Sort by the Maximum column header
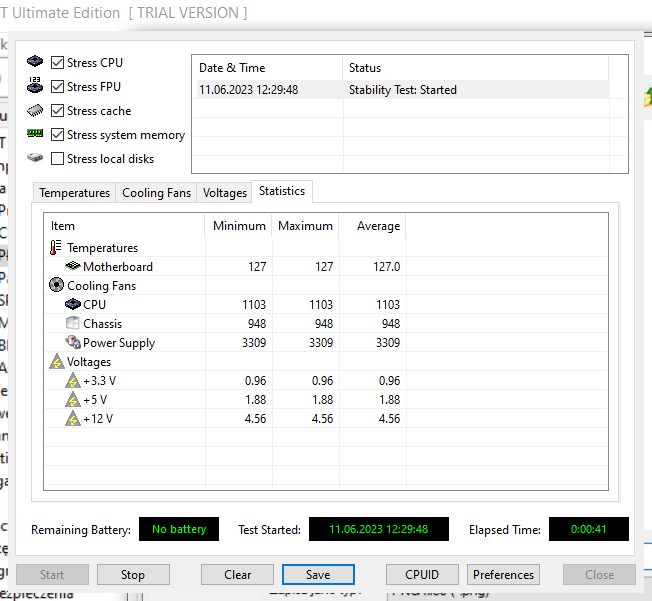The image size is (652, 601). point(306,226)
